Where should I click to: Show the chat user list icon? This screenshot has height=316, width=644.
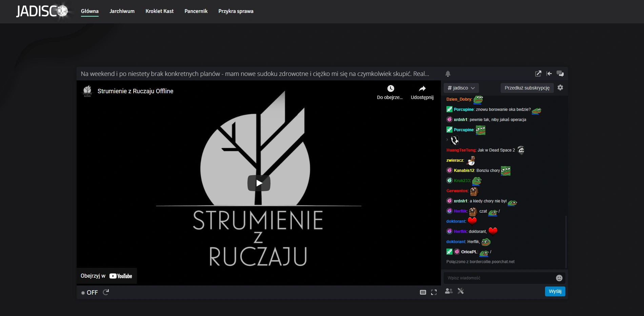click(x=449, y=291)
